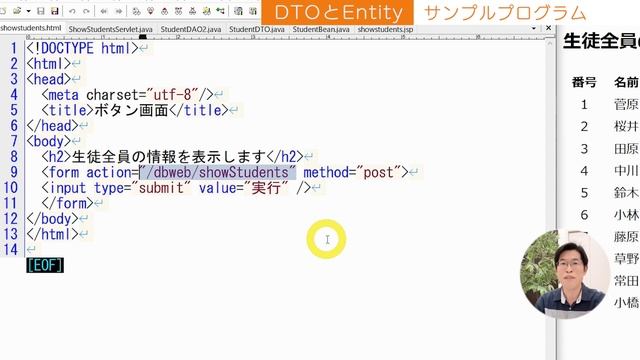Go to the StudentBean.java tab

321,29
